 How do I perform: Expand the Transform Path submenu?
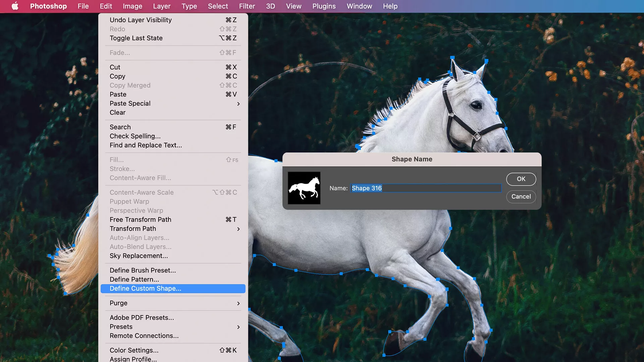(173, 229)
